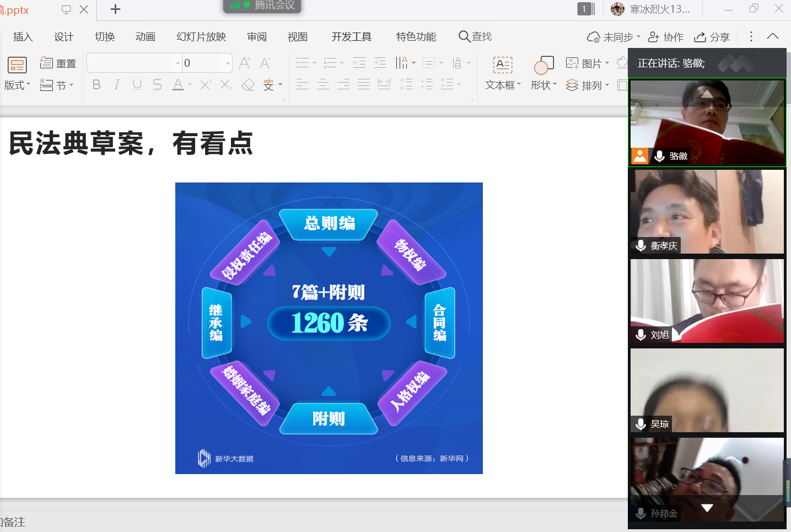Open the font color picker A
Viewport: 791px width, 532px height.
point(177,84)
